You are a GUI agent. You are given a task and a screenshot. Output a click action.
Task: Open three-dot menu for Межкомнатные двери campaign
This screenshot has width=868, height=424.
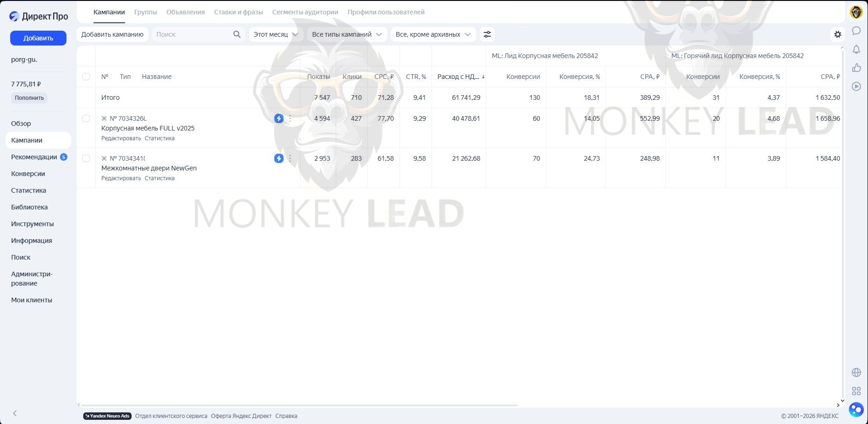(x=290, y=158)
